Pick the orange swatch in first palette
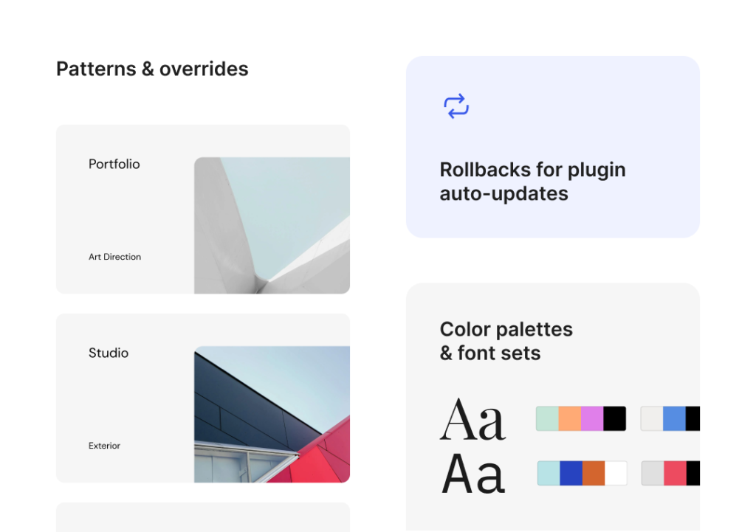The height and width of the screenshot is (532, 756). tap(570, 418)
